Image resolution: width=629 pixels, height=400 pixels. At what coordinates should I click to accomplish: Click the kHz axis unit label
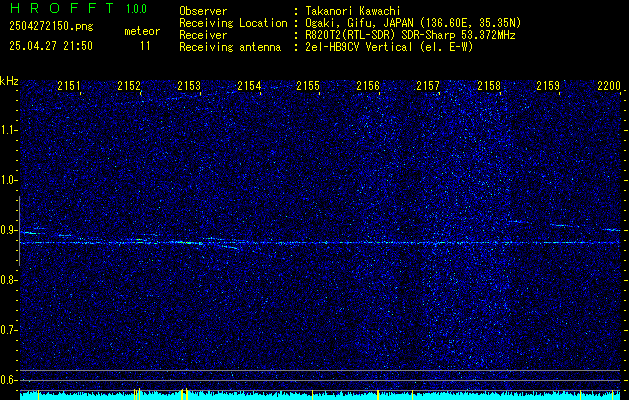(x=9, y=81)
